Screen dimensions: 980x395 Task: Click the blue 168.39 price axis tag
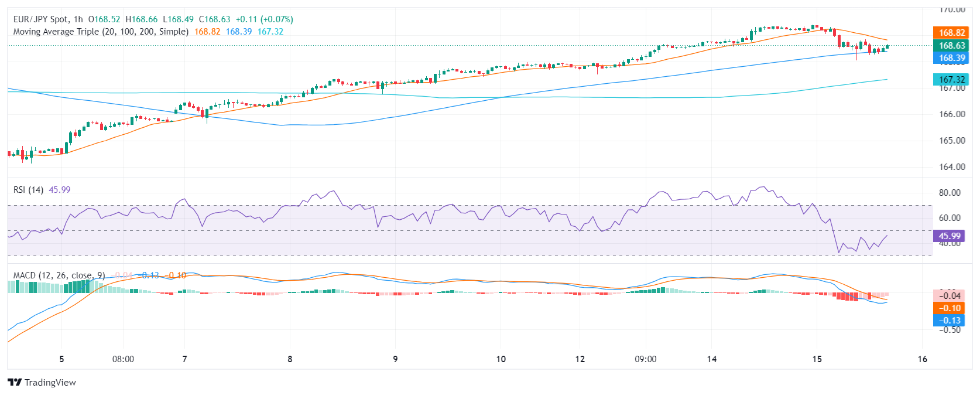pyautogui.click(x=951, y=58)
